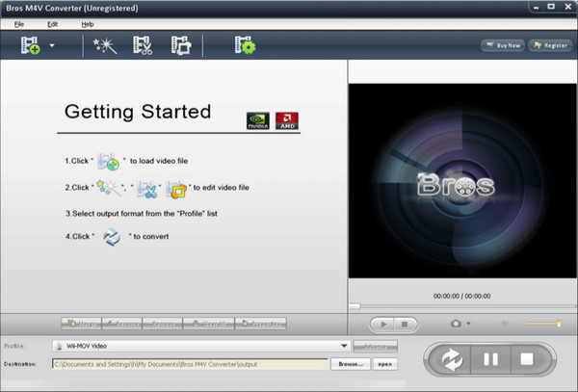Stop the conversion with the large stop button
Screen dimensions: 578x392
pyautogui.click(x=527, y=359)
